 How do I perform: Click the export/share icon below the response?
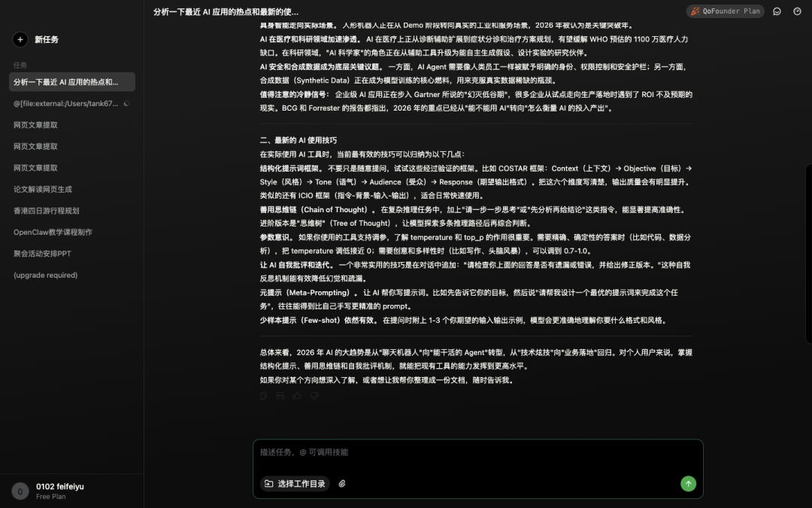[x=280, y=396]
